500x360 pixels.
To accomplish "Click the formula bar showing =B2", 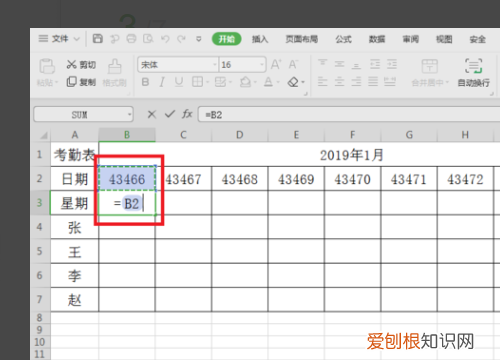I will pos(349,114).
